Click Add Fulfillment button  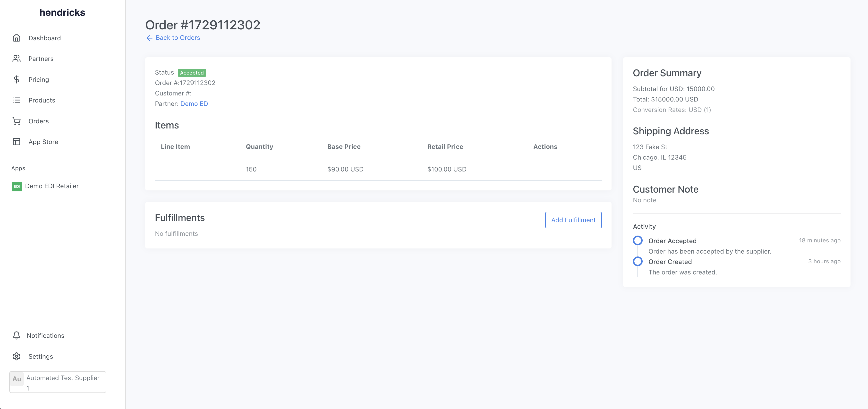(x=573, y=220)
